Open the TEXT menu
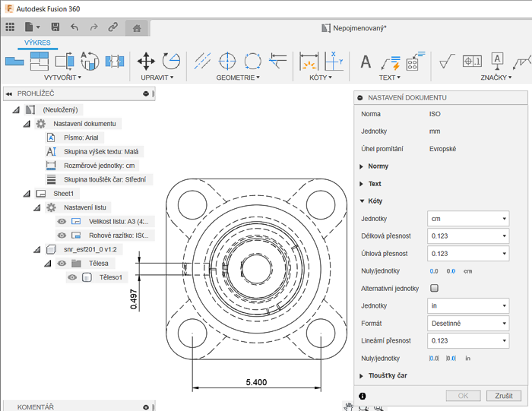The height and width of the screenshot is (411, 532). [x=389, y=77]
